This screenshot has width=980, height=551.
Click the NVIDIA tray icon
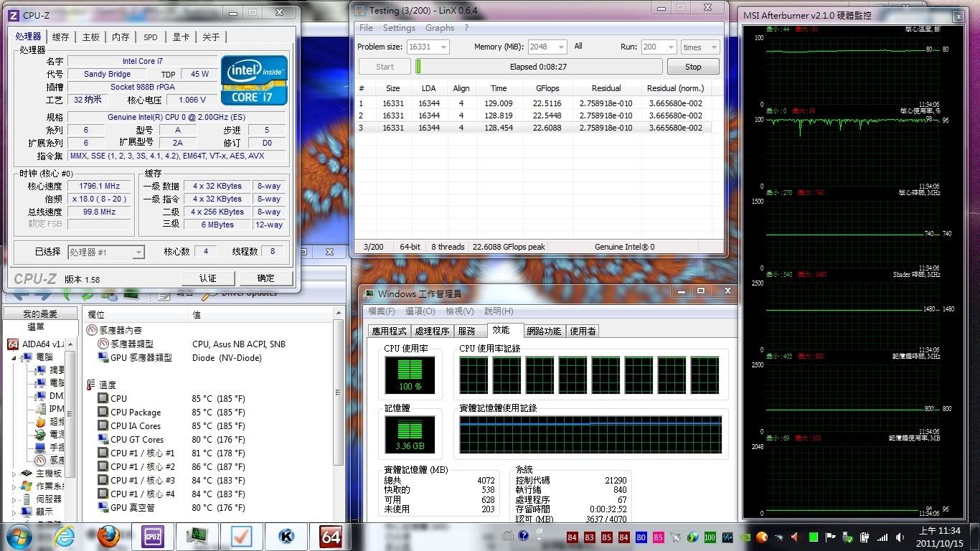pos(744,537)
